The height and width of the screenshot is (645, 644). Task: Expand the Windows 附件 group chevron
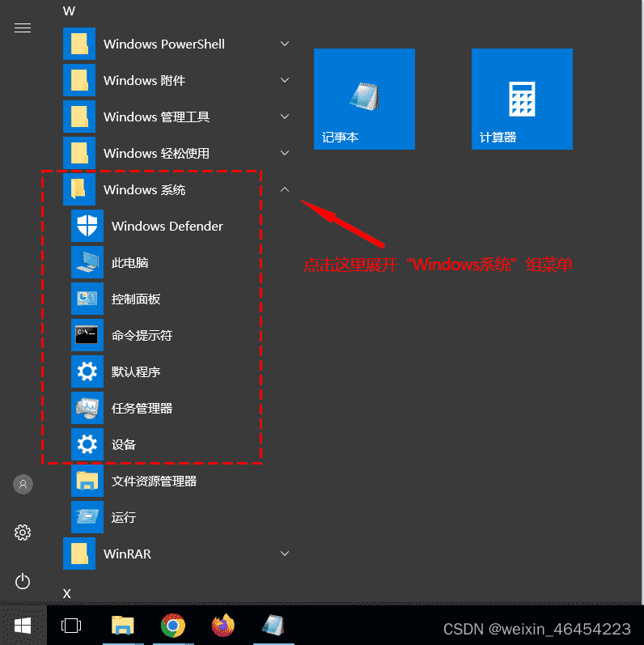(x=285, y=80)
